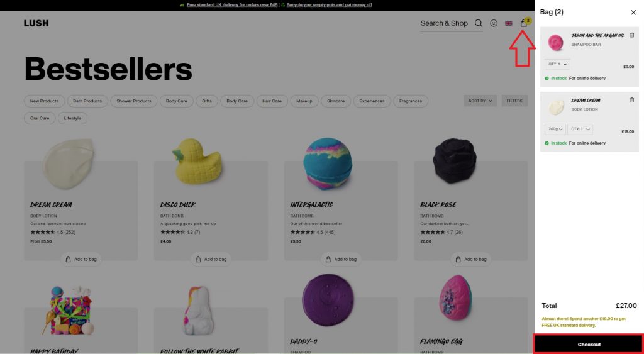Screen dimensions: 644x354
Task: Click the free standard UK delivery link
Action: (x=232, y=5)
